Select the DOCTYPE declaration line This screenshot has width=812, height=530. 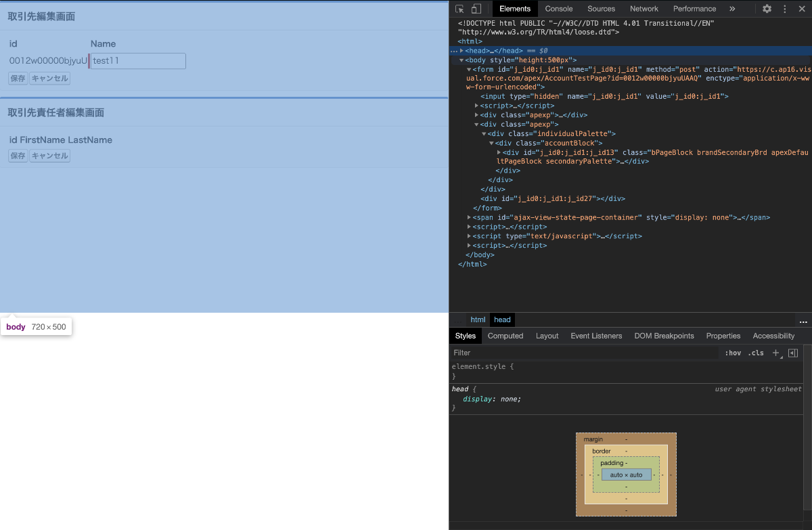click(586, 28)
